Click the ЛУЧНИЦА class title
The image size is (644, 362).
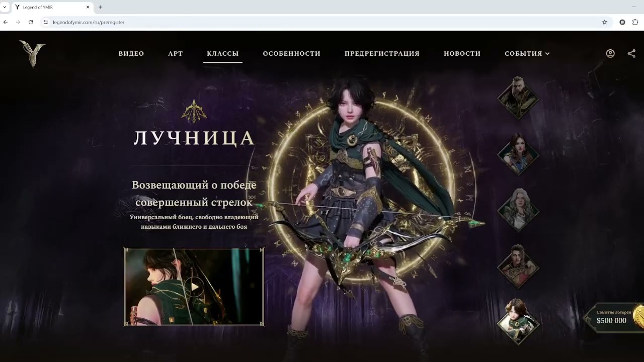point(194,138)
